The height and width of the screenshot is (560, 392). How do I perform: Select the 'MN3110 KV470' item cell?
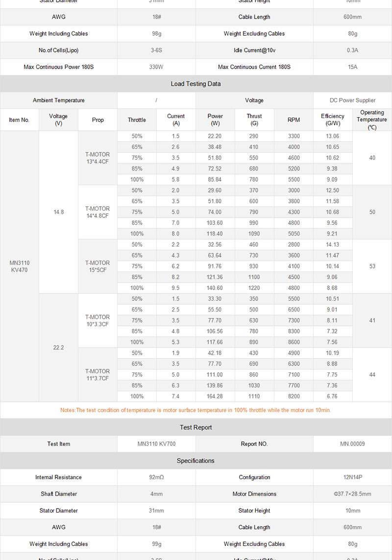(x=19, y=267)
